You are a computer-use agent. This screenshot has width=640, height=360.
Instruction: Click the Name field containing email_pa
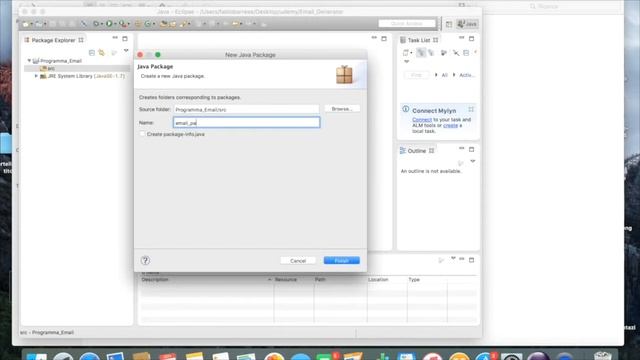247,122
